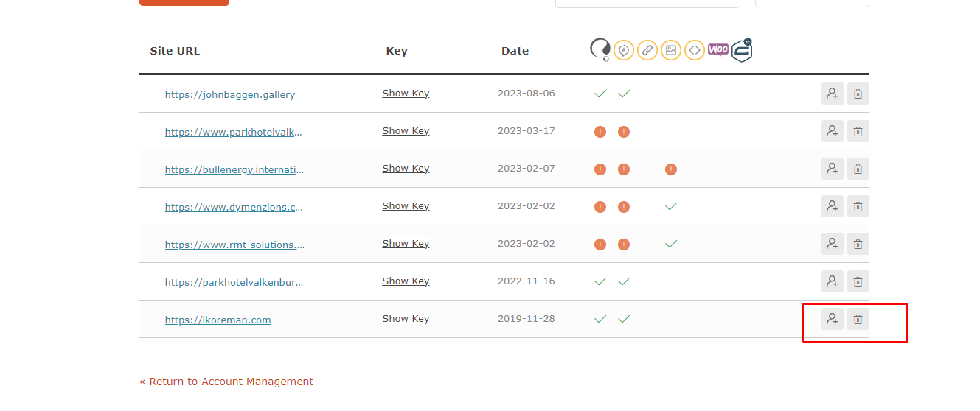This screenshot has height=411, width=980.
Task: Delete the johnbaggen.gallery site via trash icon
Action: pyautogui.click(x=858, y=94)
